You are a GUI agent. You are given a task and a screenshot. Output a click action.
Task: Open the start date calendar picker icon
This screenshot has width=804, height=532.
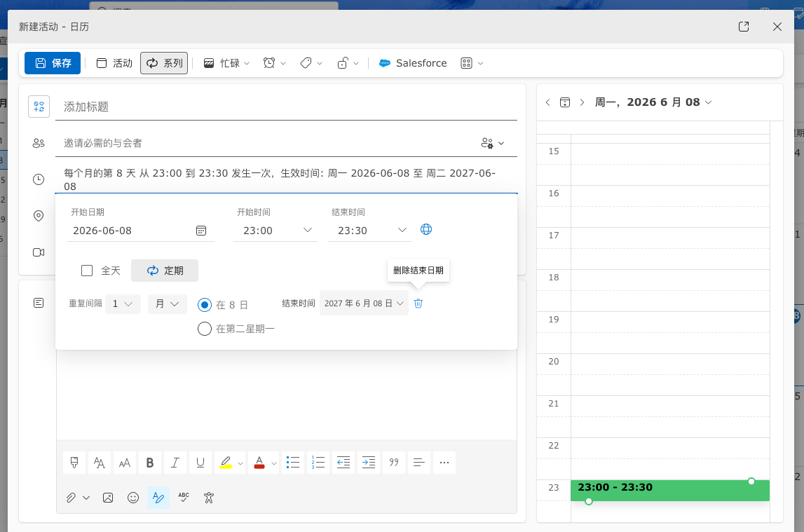click(201, 231)
